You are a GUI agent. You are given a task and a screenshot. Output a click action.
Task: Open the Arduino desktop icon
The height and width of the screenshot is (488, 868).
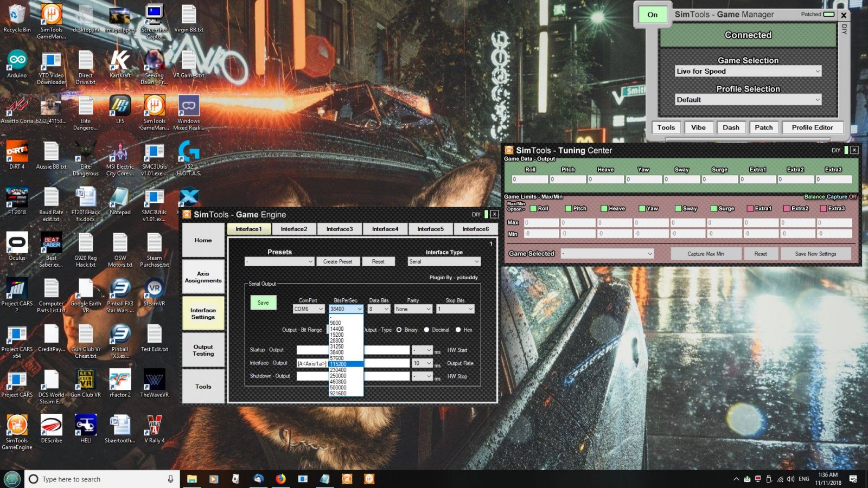pyautogui.click(x=17, y=61)
